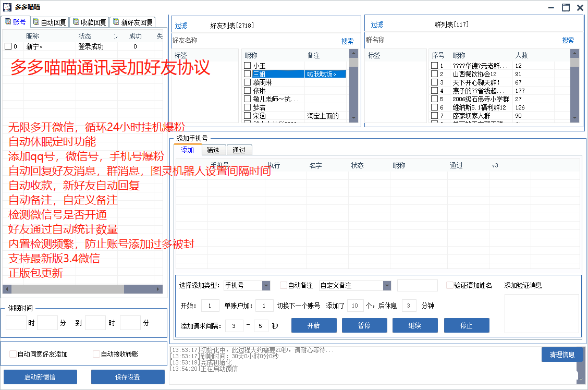Click the 手机号 column header

click(220, 165)
